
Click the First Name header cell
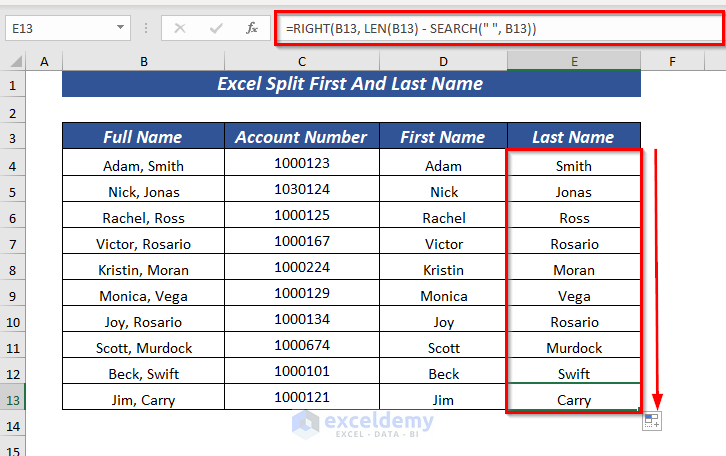tap(443, 137)
